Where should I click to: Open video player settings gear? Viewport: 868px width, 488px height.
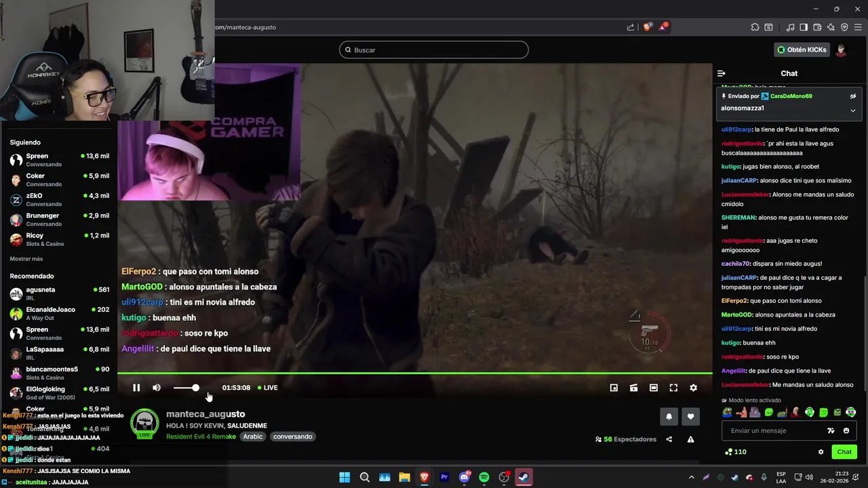tap(693, 388)
